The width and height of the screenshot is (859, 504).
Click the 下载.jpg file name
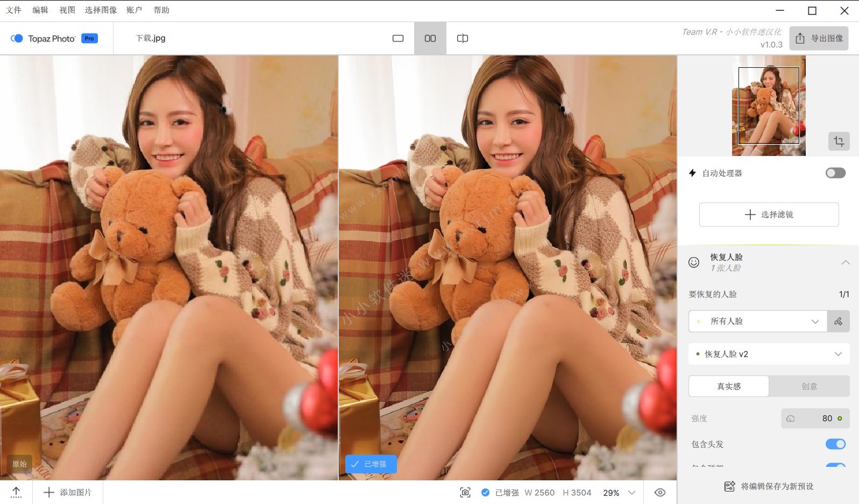coord(151,38)
